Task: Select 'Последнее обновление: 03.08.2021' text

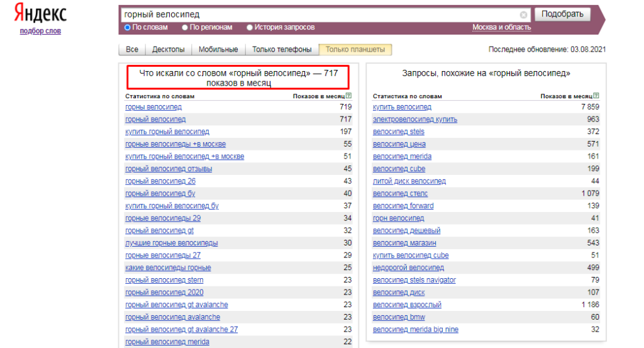Action: 547,49
